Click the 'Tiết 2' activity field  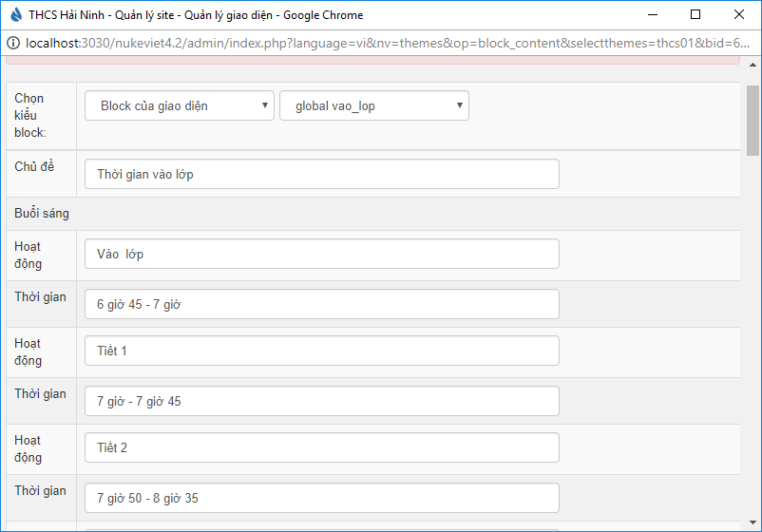322,447
